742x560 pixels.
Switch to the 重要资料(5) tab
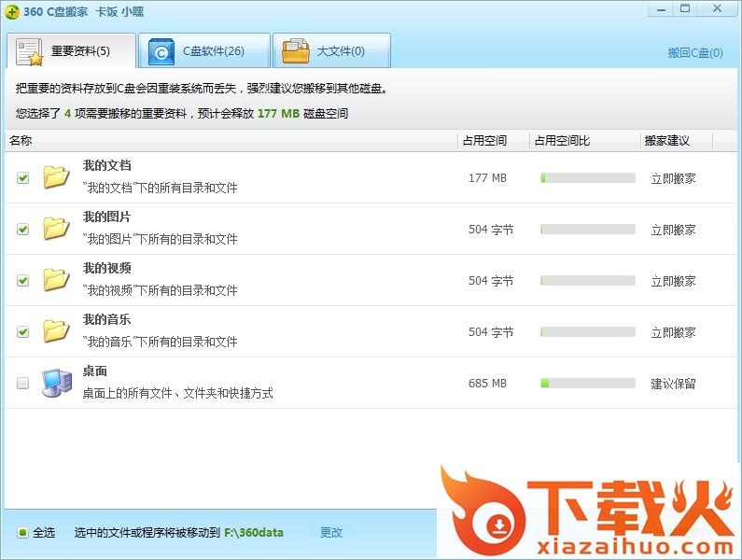[71, 52]
